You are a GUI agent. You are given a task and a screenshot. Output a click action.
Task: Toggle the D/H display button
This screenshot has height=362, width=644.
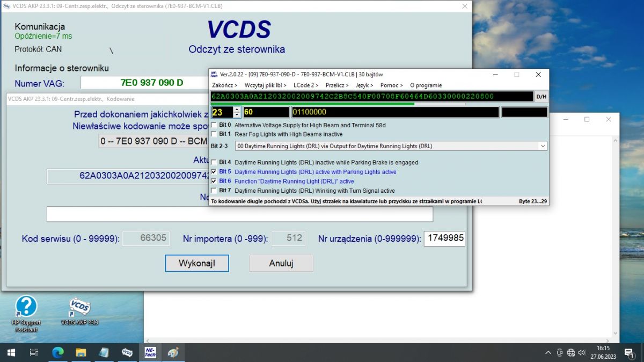541,97
